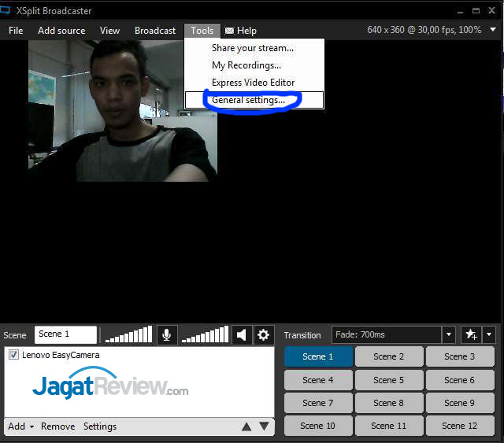504x443 pixels.
Task: Switch to Scene 12
Action: click(x=460, y=426)
